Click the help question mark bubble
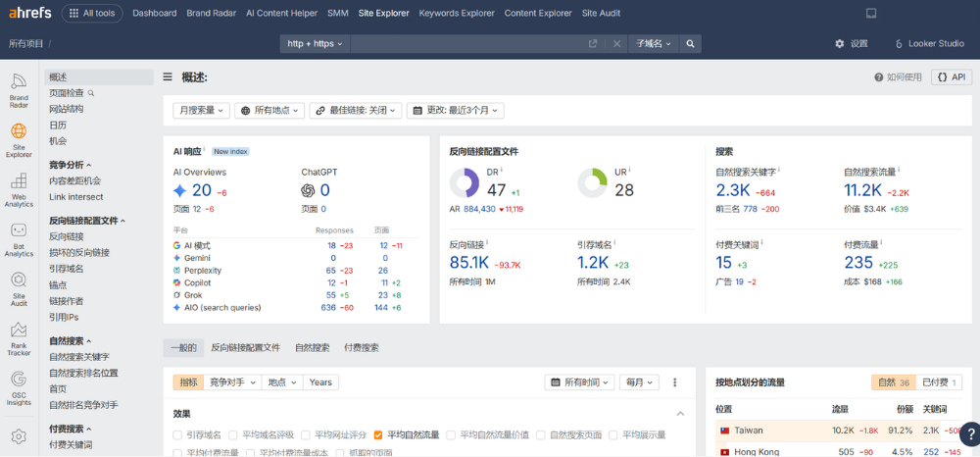The height and width of the screenshot is (457, 980). coord(969,433)
